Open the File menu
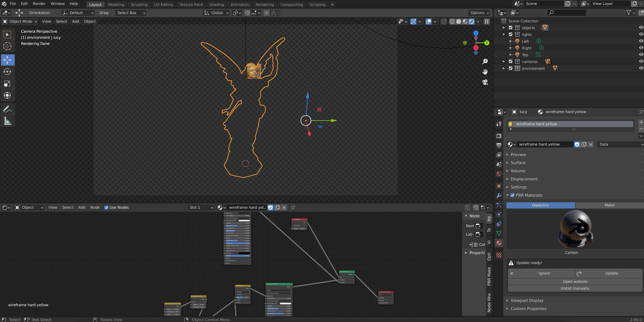Image resolution: width=644 pixels, height=322 pixels. click(x=13, y=4)
